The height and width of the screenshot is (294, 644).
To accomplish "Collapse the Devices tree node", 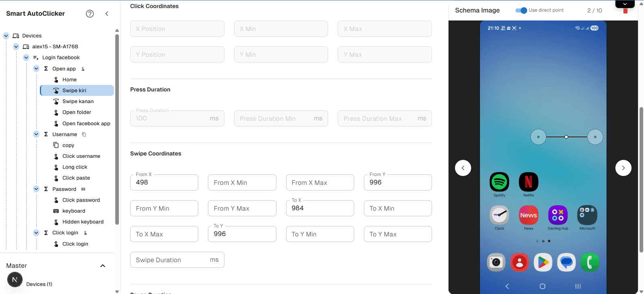I will [x=6, y=36].
